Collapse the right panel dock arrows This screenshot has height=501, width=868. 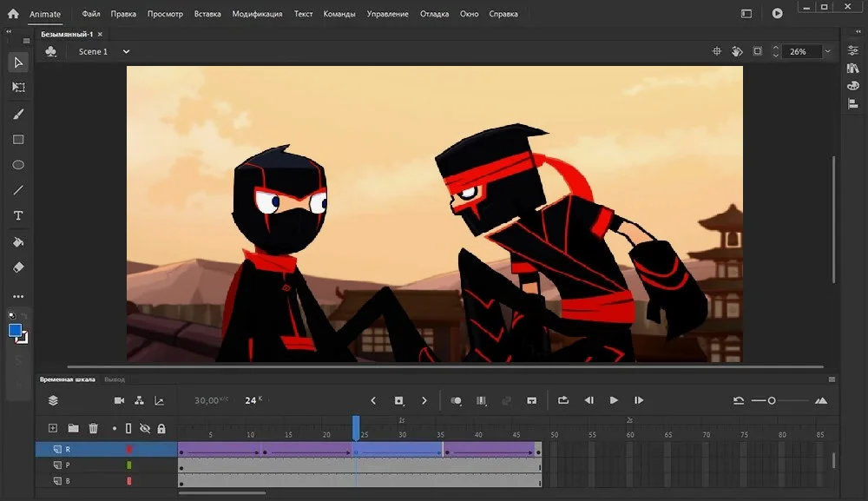pos(858,32)
